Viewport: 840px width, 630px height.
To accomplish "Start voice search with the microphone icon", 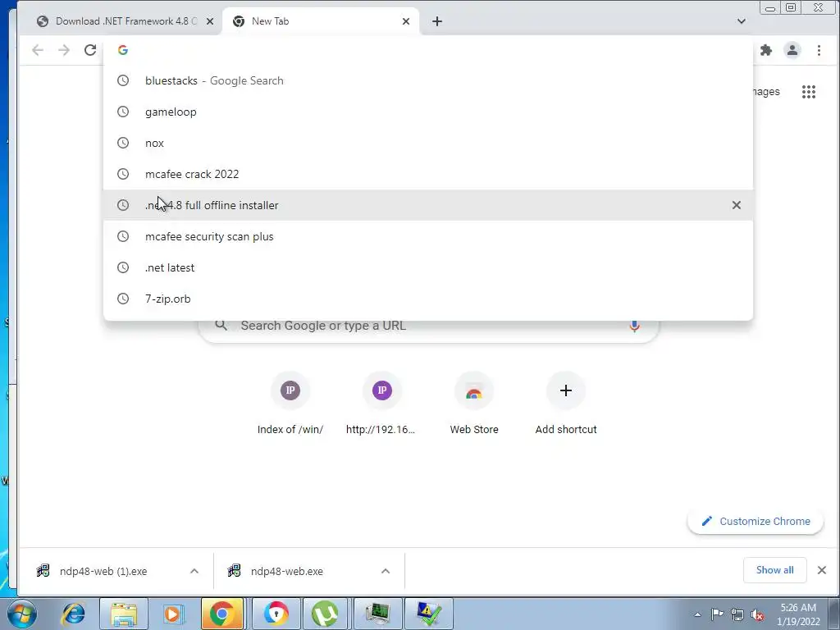I will (634, 325).
